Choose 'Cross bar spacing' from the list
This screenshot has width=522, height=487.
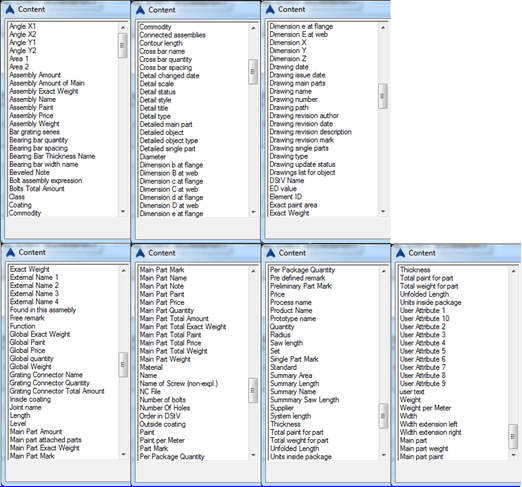(166, 67)
